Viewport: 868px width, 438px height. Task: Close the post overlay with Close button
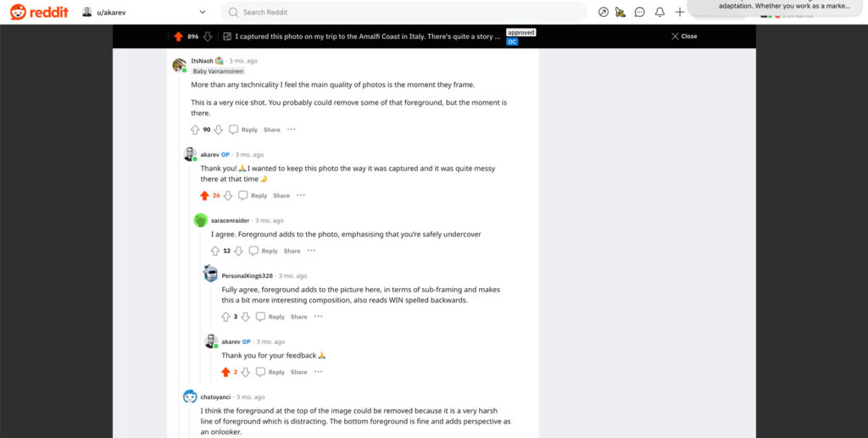[x=684, y=36]
